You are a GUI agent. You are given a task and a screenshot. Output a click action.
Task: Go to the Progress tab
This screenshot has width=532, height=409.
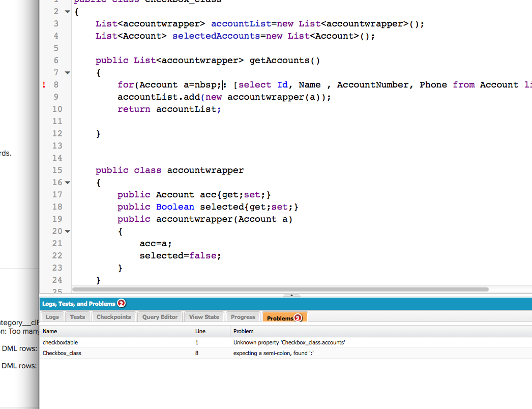point(243,317)
